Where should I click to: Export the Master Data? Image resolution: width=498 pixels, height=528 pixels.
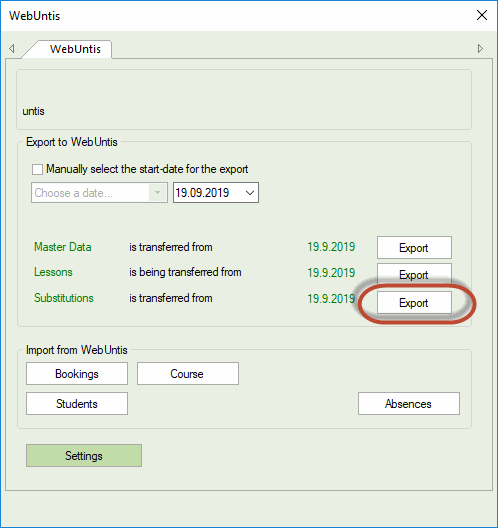click(x=414, y=248)
